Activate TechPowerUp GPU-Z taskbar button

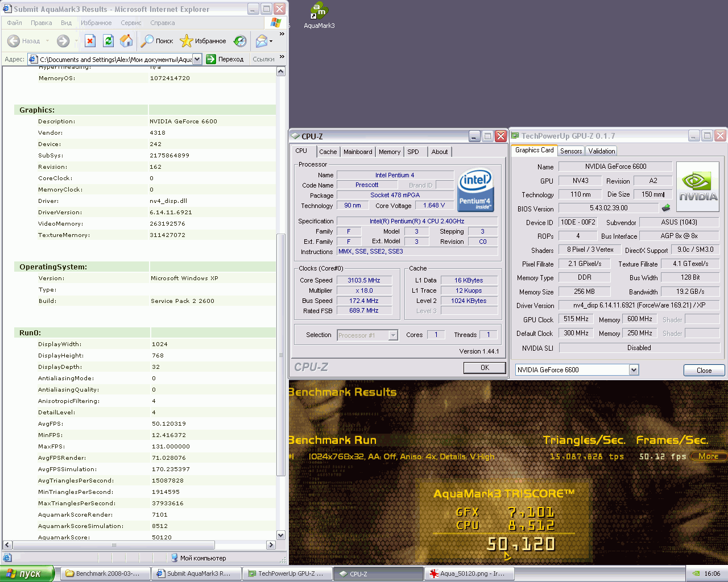tap(288, 573)
